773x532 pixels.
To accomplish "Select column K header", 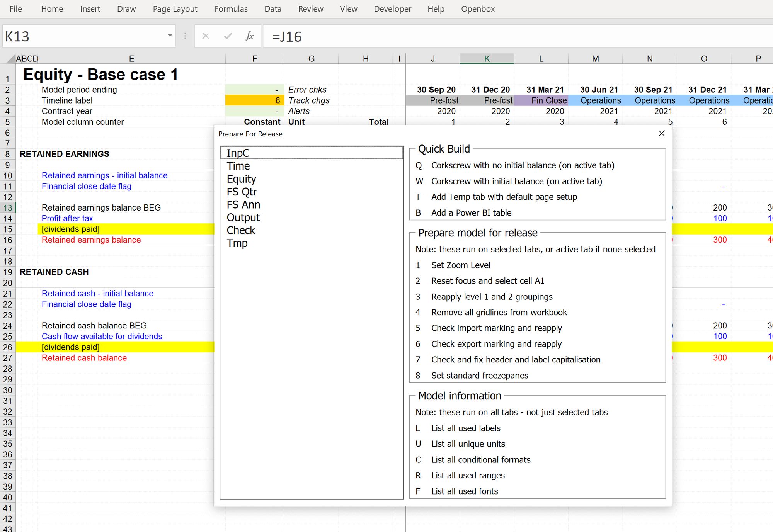I will click(x=487, y=59).
